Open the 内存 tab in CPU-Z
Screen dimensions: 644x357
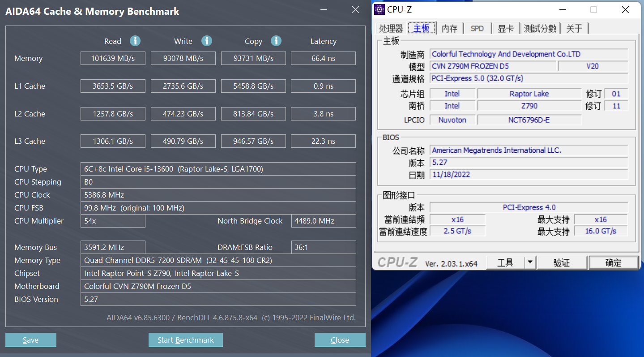(x=450, y=28)
